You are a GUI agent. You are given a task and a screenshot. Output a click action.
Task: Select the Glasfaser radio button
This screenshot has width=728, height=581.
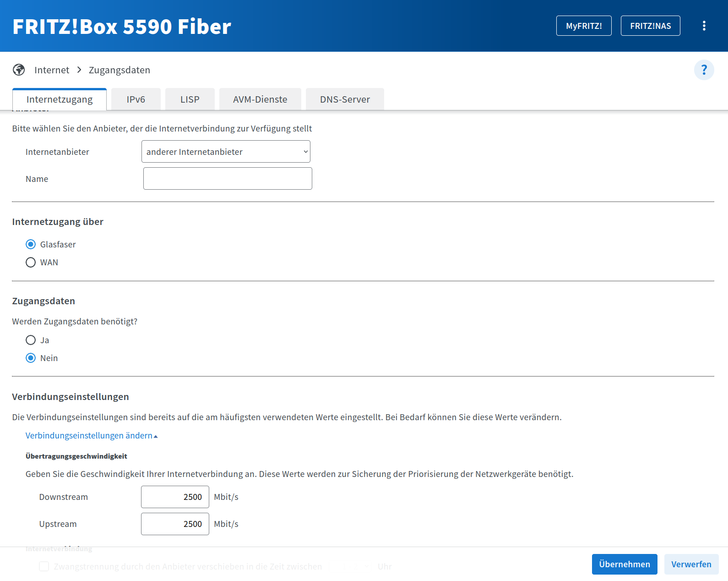(x=31, y=244)
